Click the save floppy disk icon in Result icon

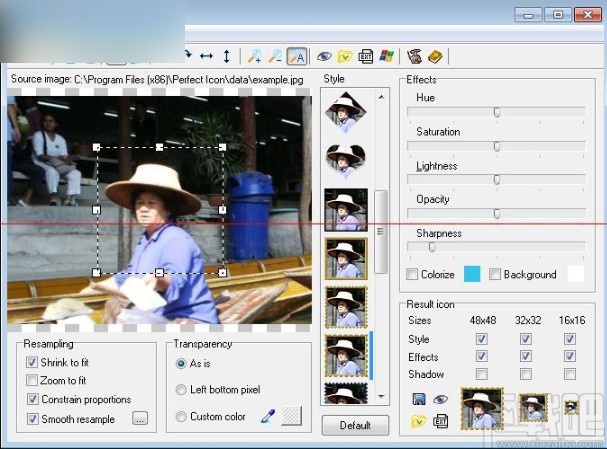tap(419, 399)
